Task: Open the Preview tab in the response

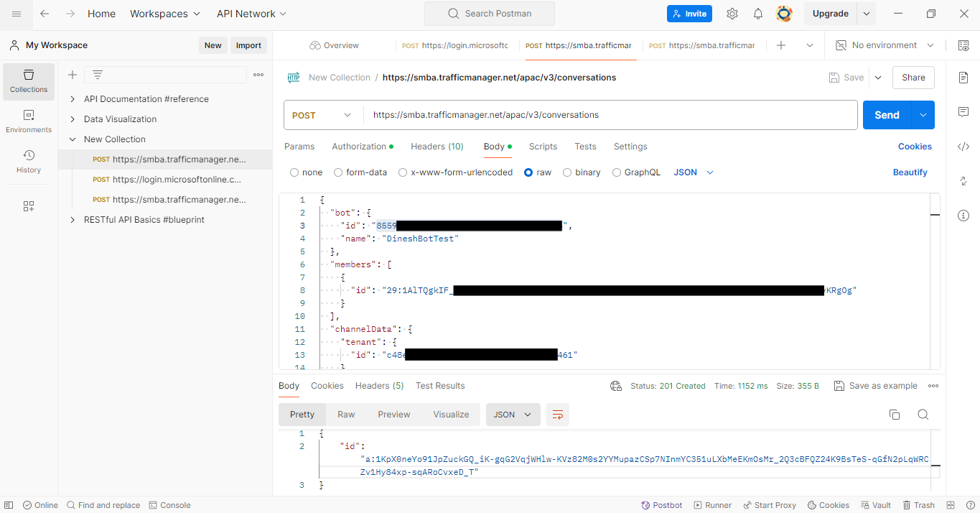Action: [393, 415]
